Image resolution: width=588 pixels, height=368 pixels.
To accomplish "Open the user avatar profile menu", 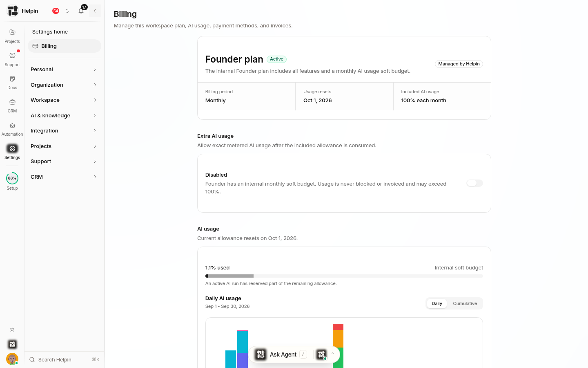I will (12, 359).
